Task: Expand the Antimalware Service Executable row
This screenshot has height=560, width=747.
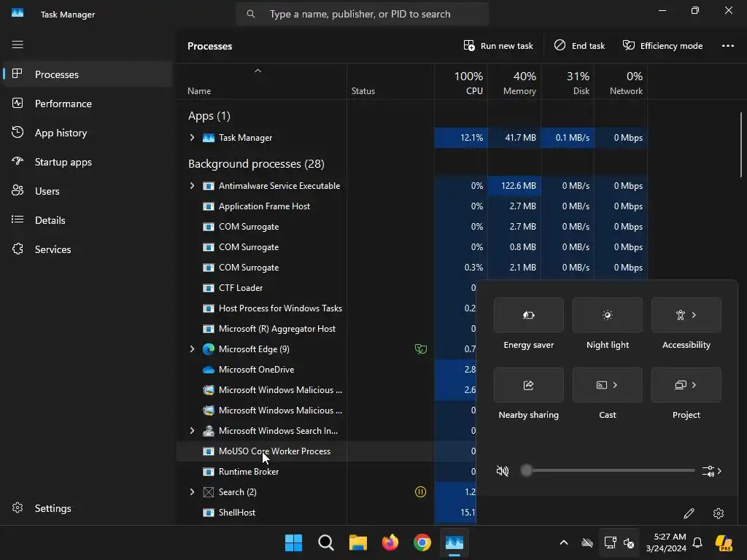Action: point(192,186)
